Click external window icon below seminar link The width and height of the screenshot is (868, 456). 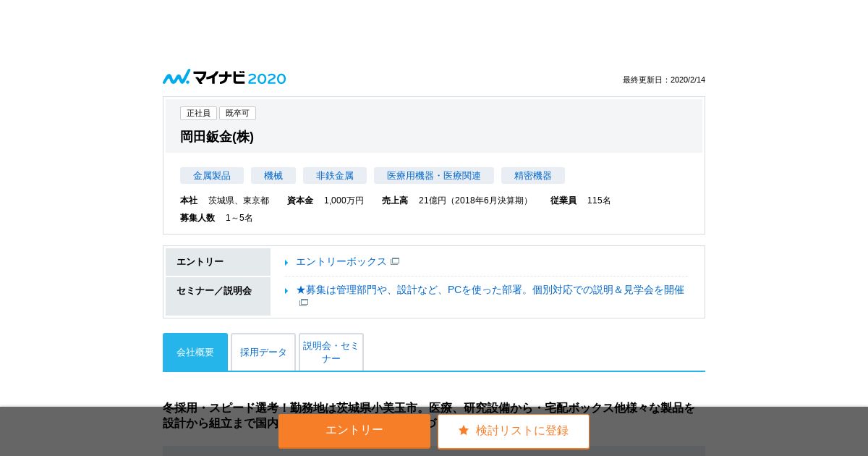(x=304, y=303)
